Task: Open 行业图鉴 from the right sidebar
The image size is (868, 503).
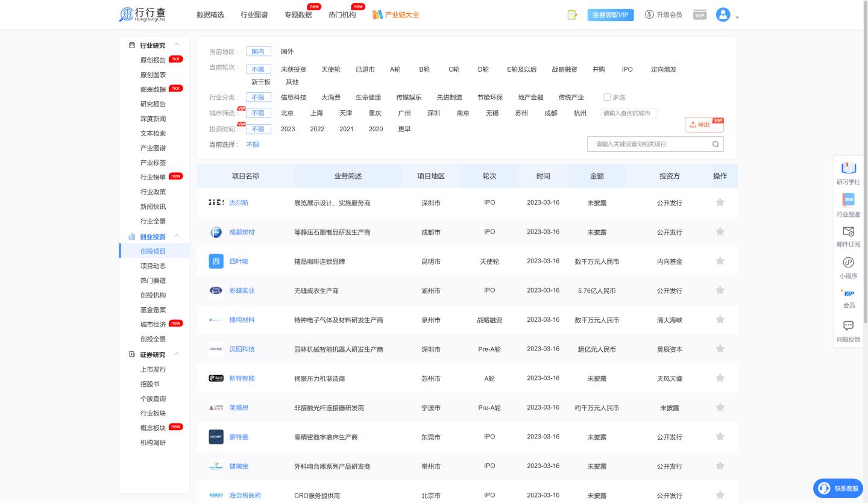Action: [848, 205]
